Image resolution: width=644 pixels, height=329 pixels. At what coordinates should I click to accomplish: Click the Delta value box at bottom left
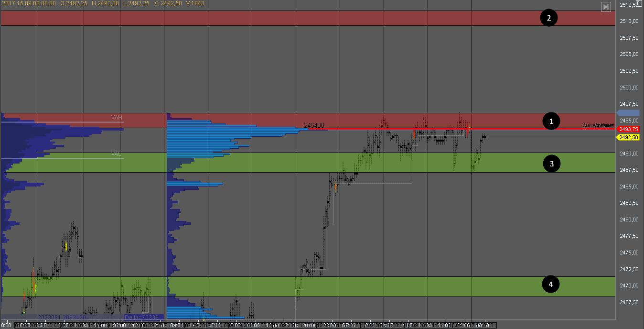coord(143,317)
